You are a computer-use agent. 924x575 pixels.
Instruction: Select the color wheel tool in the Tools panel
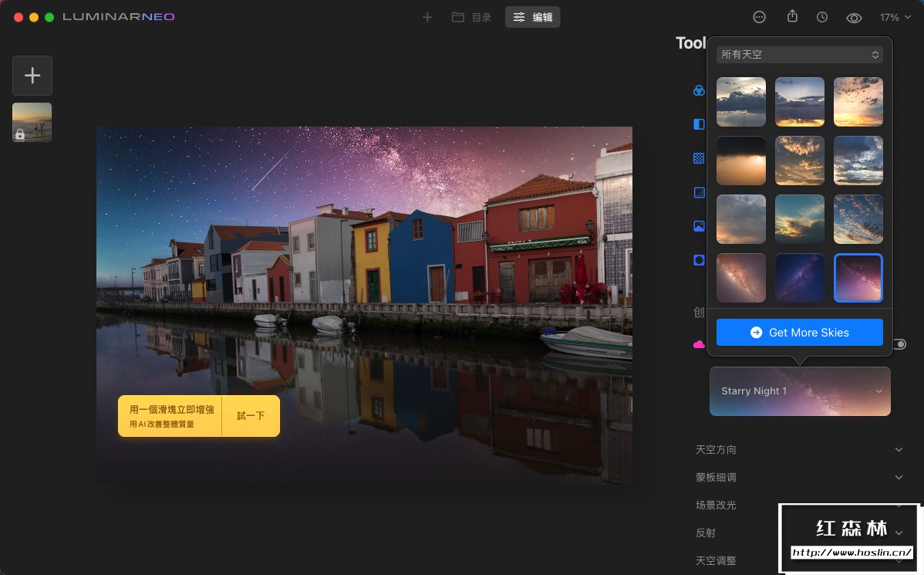pos(698,90)
